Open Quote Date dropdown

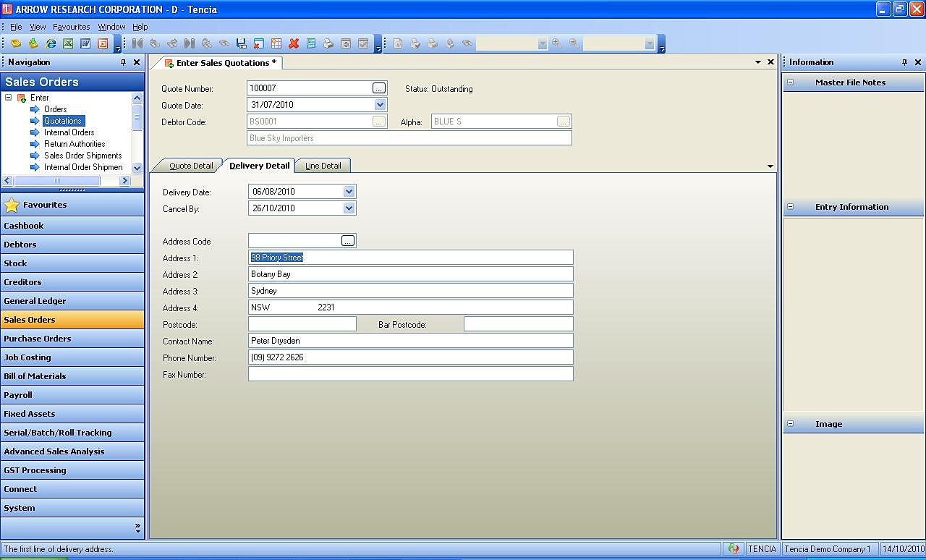pos(381,105)
